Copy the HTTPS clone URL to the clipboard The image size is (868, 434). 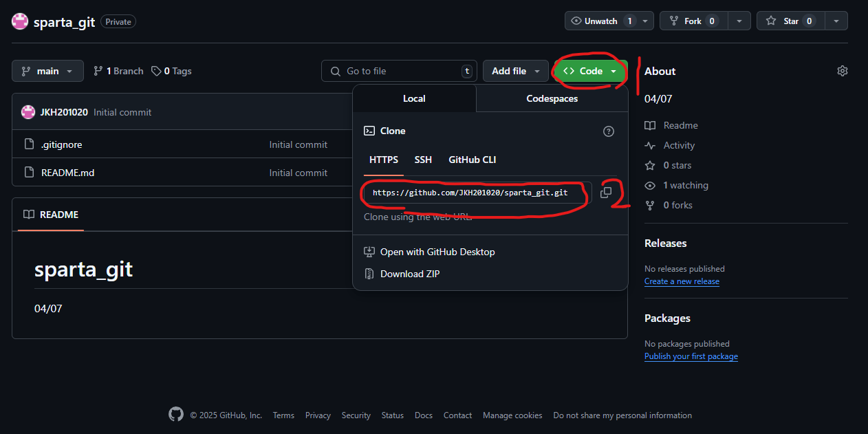pyautogui.click(x=606, y=193)
